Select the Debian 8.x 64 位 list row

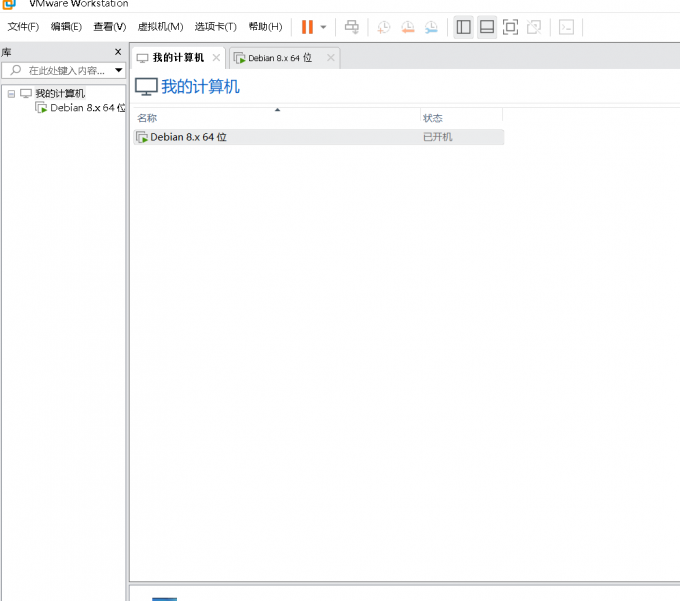(x=319, y=137)
